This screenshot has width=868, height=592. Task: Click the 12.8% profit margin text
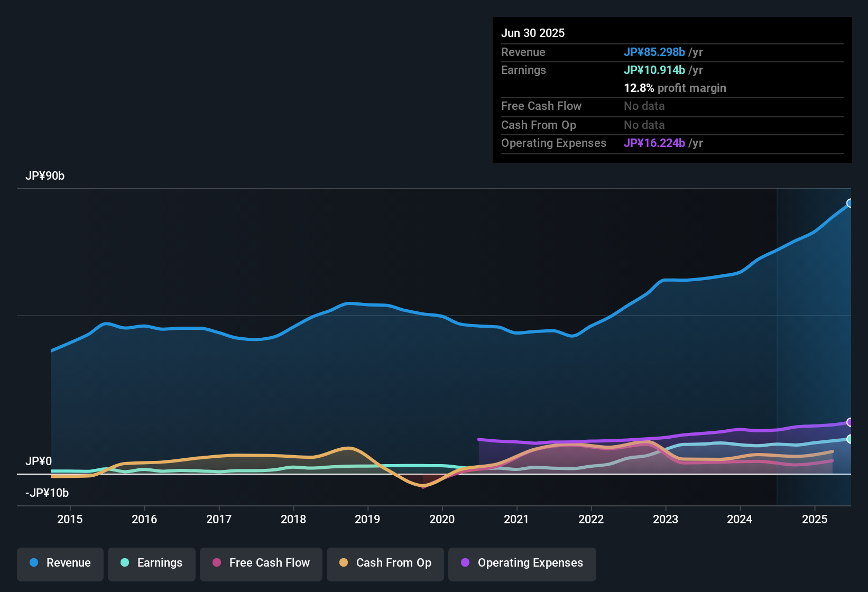point(675,88)
